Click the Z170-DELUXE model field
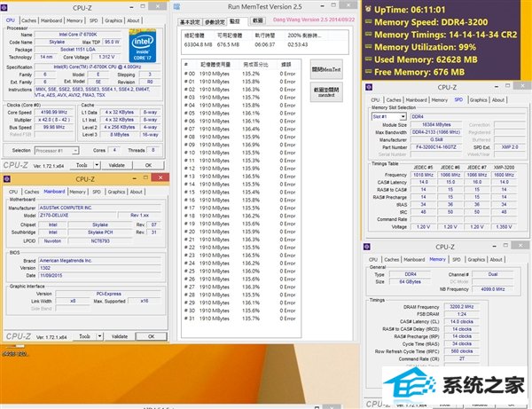The image size is (532, 409). click(77, 216)
